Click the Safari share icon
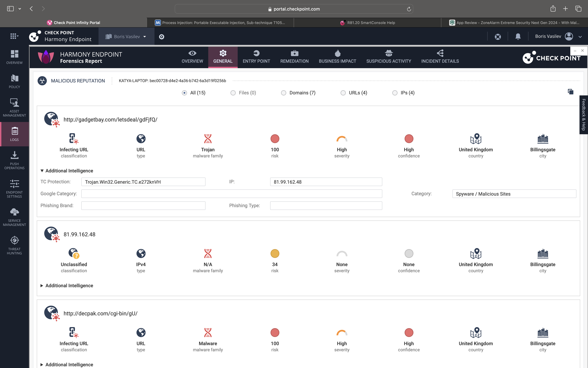 (x=553, y=9)
